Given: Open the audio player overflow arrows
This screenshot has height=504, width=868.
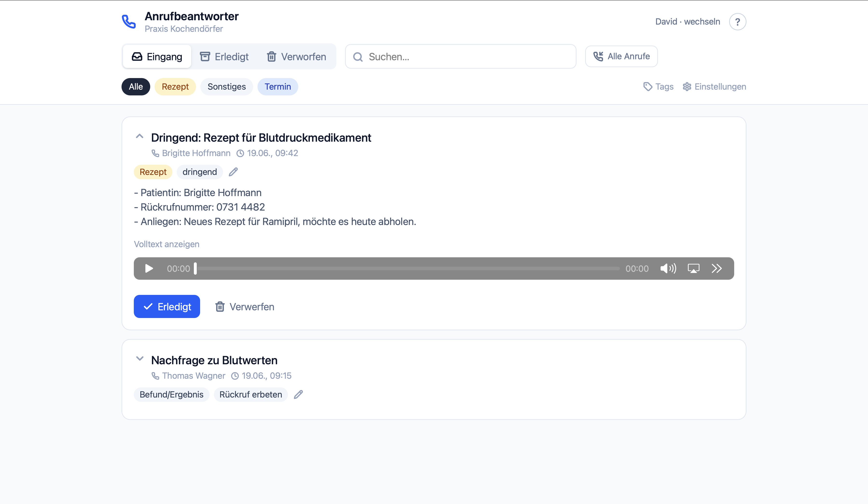Looking at the screenshot, I should (x=716, y=269).
